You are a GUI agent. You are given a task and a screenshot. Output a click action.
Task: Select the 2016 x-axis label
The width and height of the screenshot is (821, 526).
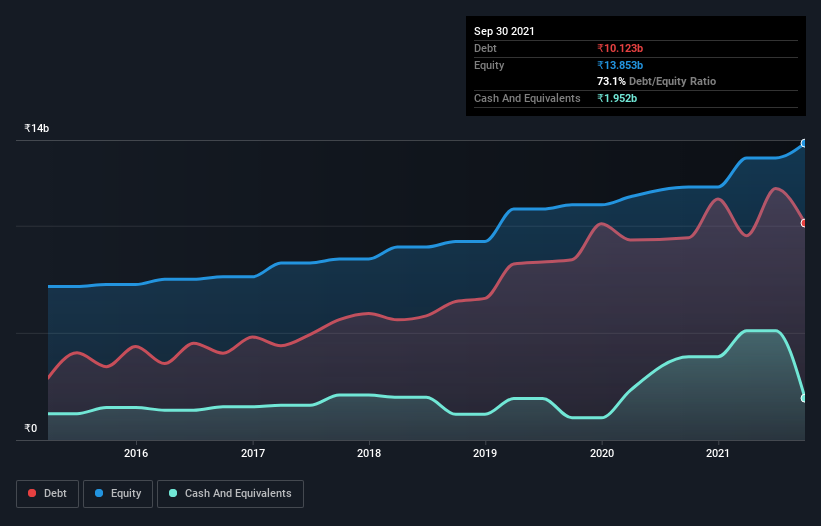pos(136,453)
